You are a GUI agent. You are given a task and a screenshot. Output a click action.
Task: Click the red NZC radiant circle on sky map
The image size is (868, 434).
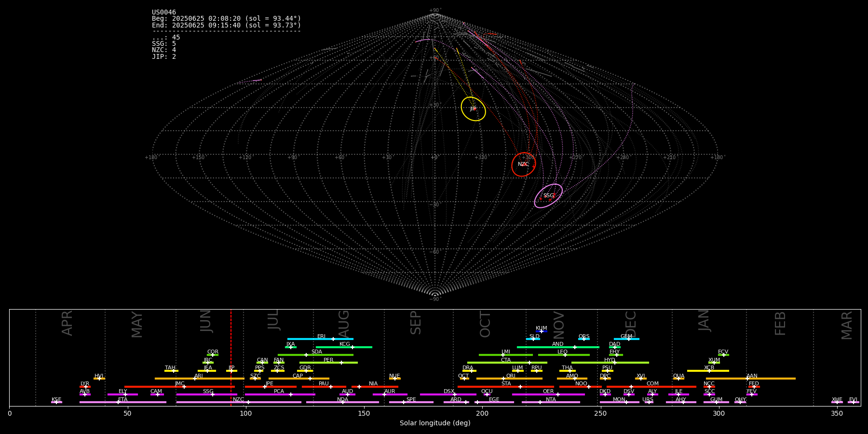coord(524,164)
